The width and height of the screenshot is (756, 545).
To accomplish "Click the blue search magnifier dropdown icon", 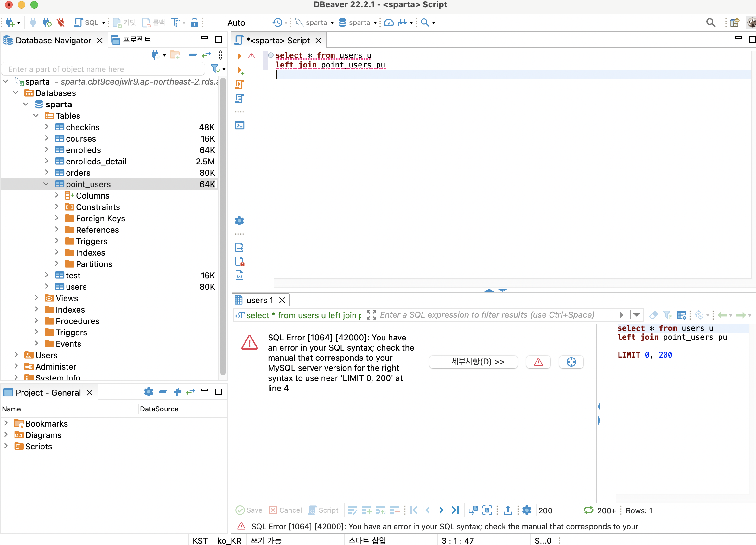I will pyautogui.click(x=425, y=23).
